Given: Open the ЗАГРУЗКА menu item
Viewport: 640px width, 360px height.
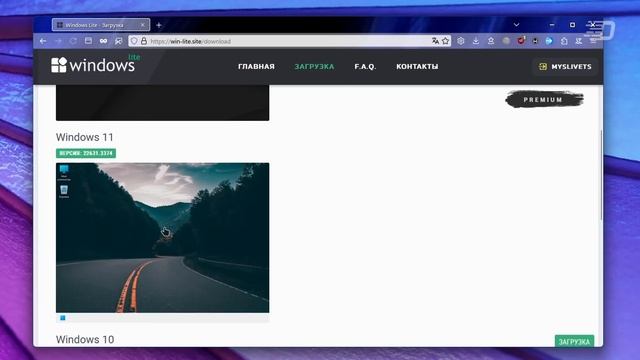Looking at the screenshot, I should (x=314, y=67).
